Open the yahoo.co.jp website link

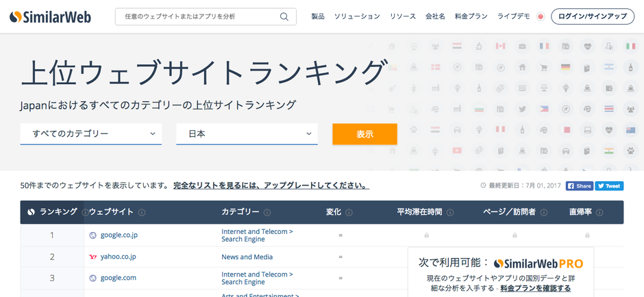click(x=119, y=257)
